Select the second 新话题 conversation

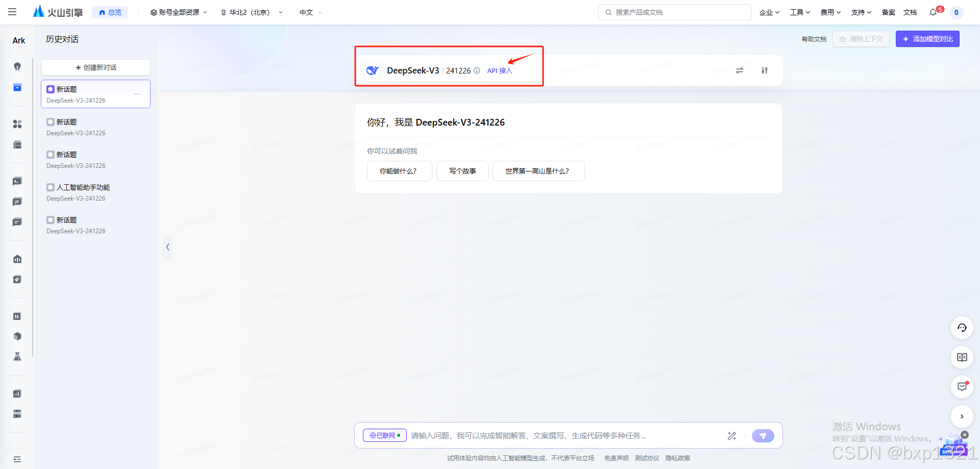pos(95,127)
